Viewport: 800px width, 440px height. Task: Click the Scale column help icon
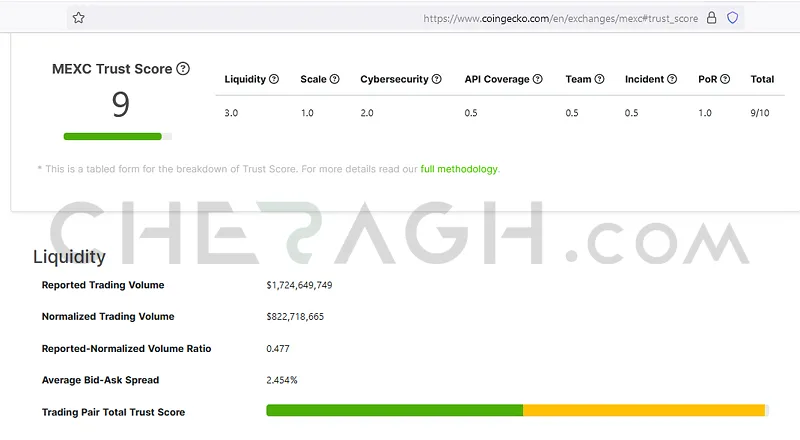(334, 79)
